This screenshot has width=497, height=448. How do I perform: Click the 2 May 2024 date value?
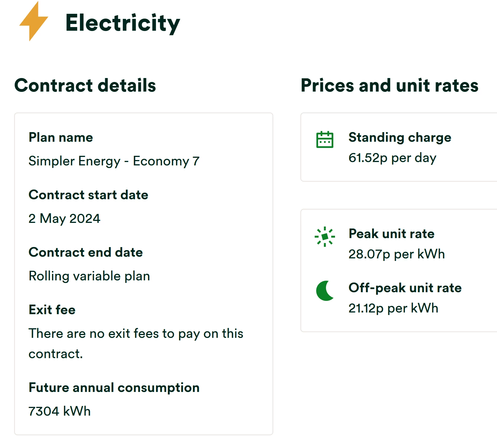64,219
